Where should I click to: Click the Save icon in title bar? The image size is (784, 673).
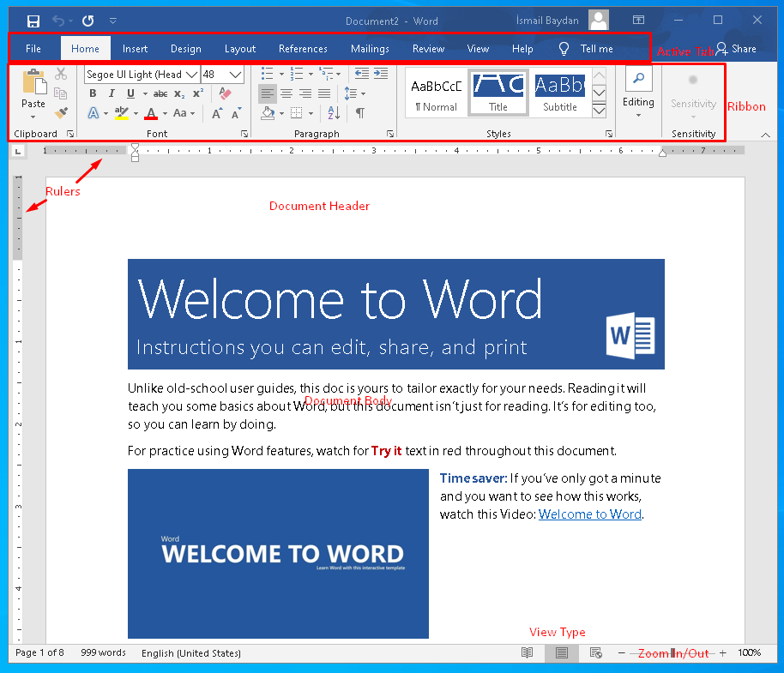click(33, 21)
